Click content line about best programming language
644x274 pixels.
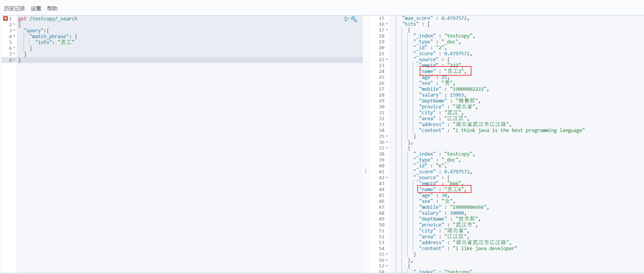502,131
